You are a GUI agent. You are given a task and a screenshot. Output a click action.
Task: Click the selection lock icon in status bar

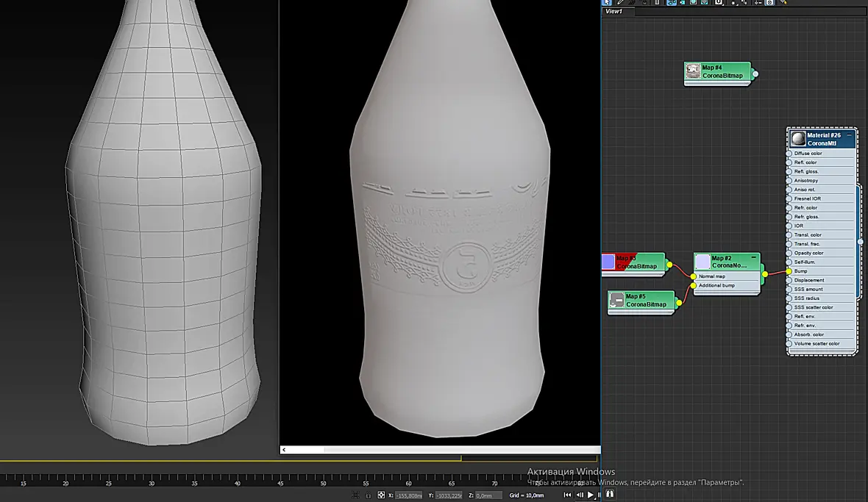pos(369,495)
